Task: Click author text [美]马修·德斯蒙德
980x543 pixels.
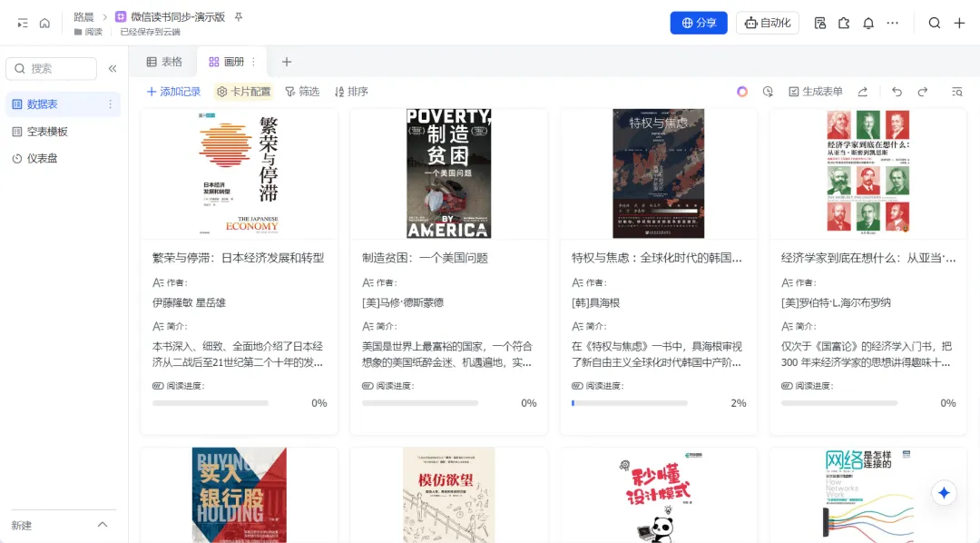Action: pyautogui.click(x=403, y=302)
